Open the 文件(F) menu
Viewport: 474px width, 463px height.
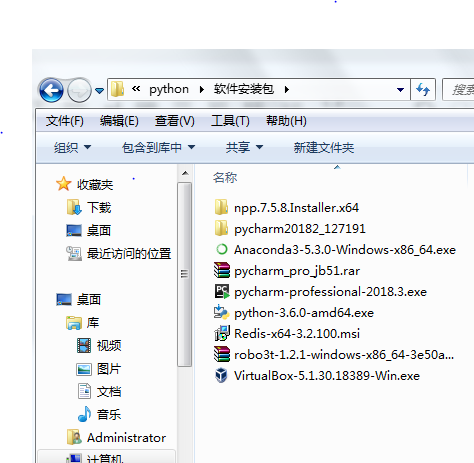[65, 121]
